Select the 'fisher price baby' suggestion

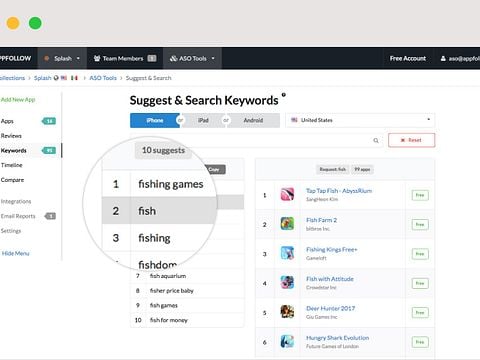pos(172,291)
